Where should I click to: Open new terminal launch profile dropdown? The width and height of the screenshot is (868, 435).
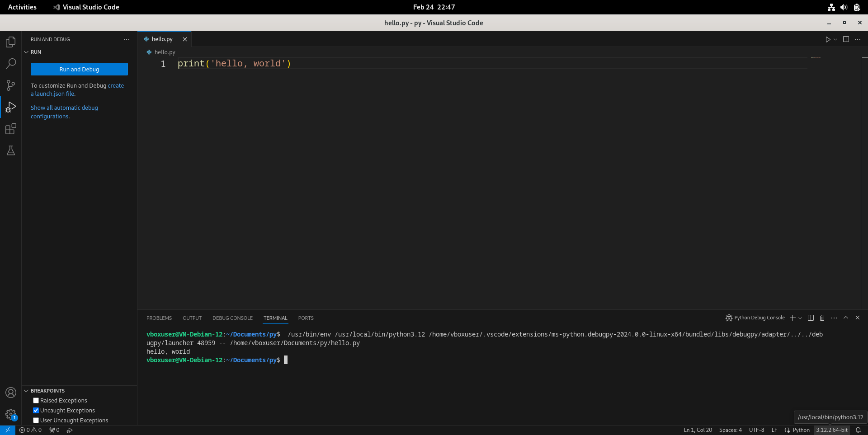click(800, 318)
